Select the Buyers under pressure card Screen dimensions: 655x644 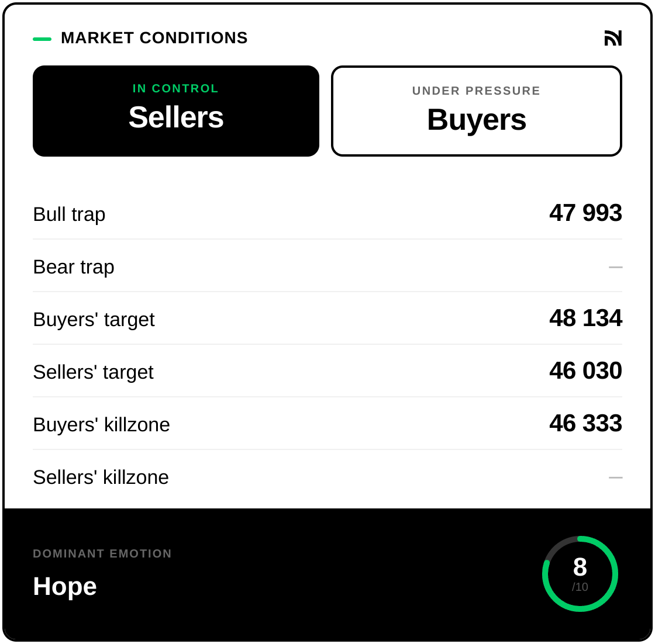[476, 111]
